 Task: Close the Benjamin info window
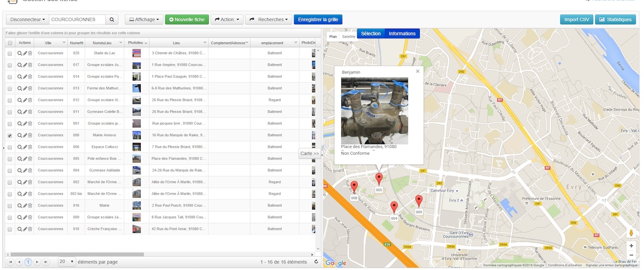point(418,72)
